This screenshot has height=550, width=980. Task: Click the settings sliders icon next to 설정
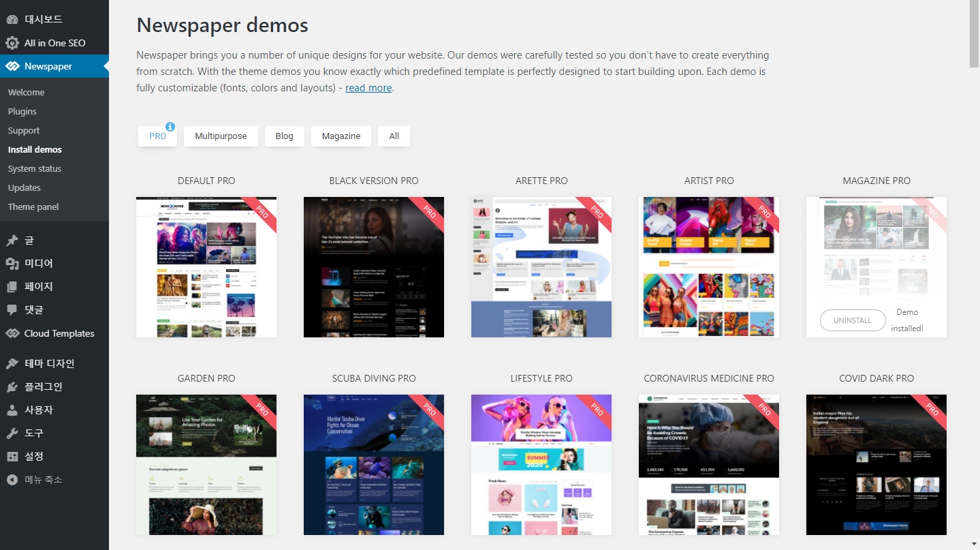pyautogui.click(x=12, y=457)
